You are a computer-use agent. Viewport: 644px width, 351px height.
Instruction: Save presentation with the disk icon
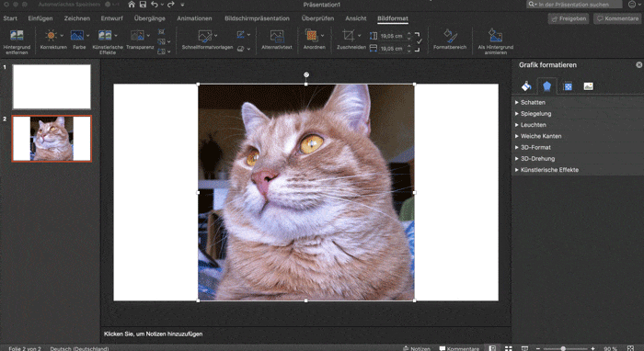[143, 5]
